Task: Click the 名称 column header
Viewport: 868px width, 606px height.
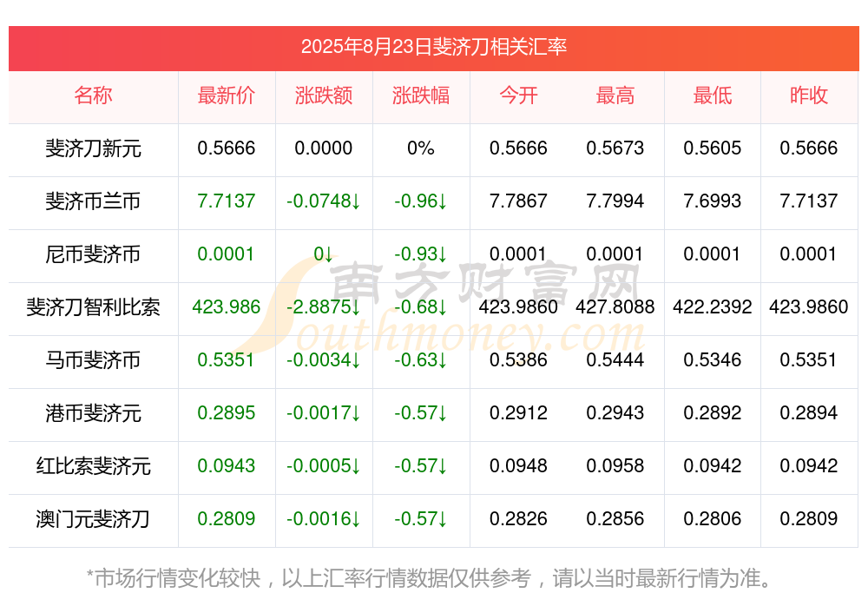Action: [x=93, y=96]
